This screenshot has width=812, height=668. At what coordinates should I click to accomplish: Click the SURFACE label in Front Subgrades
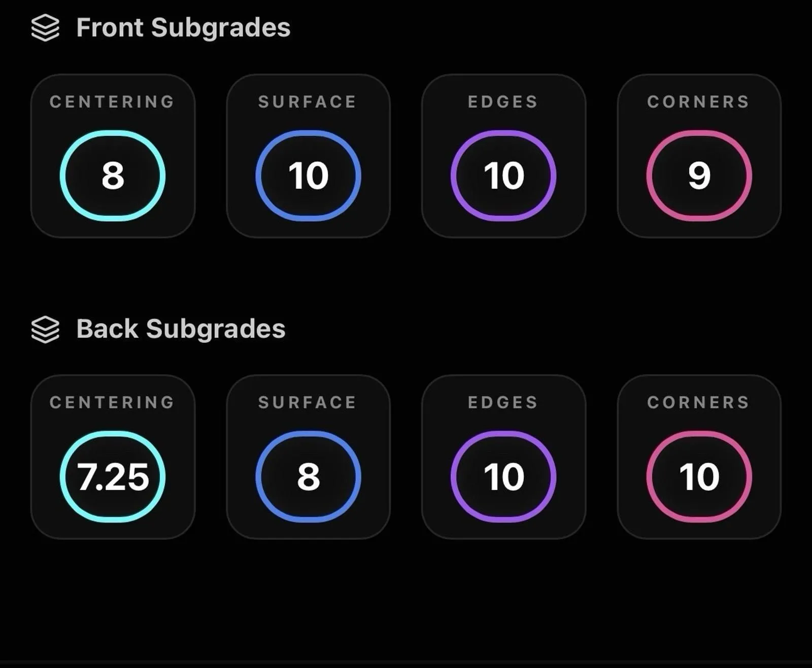click(308, 101)
